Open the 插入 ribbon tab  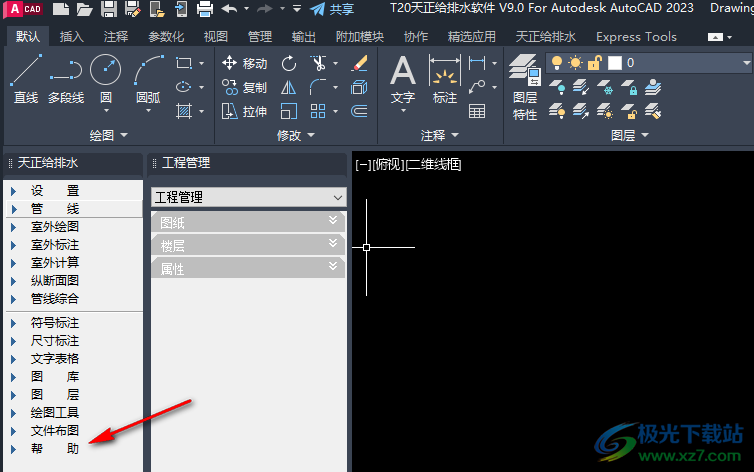(x=72, y=37)
